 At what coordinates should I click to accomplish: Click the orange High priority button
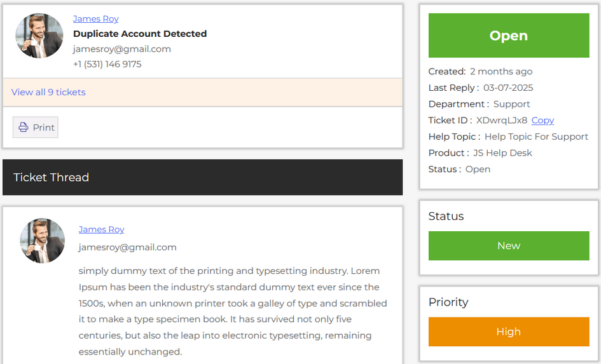pos(509,332)
